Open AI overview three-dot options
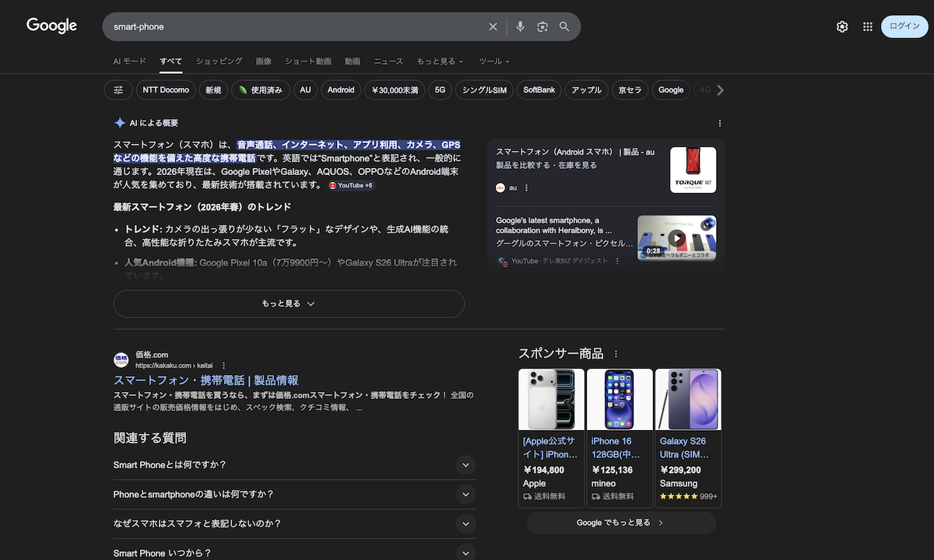This screenshot has width=934, height=560. 719,123
